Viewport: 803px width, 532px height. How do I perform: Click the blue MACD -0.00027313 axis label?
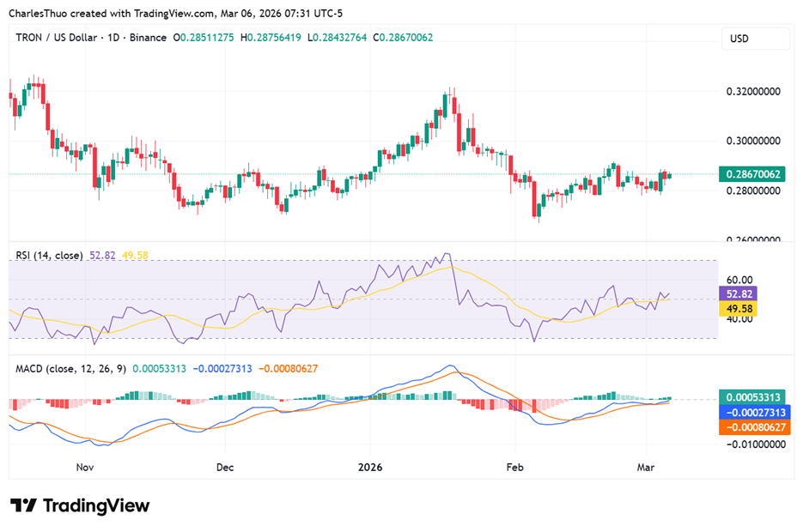click(753, 412)
